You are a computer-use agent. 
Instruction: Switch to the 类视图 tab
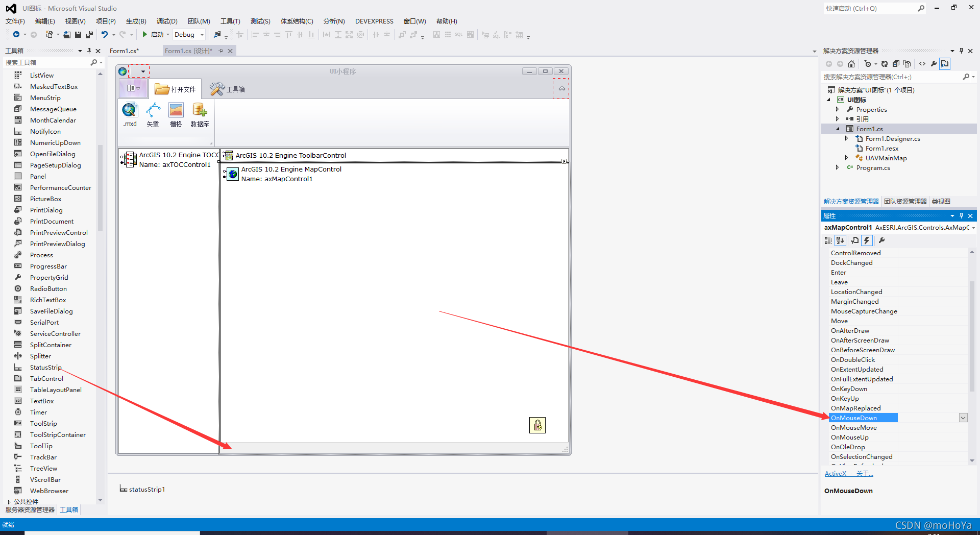[941, 201]
